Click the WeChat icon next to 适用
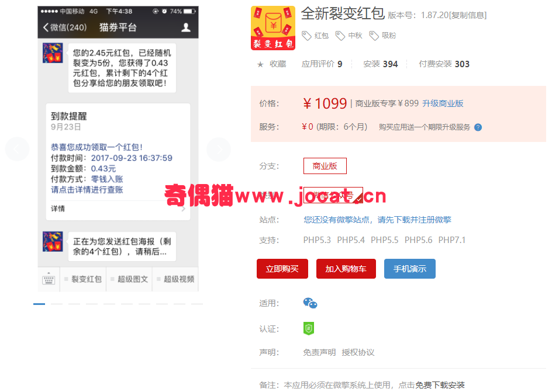The height and width of the screenshot is (392, 552). click(310, 303)
